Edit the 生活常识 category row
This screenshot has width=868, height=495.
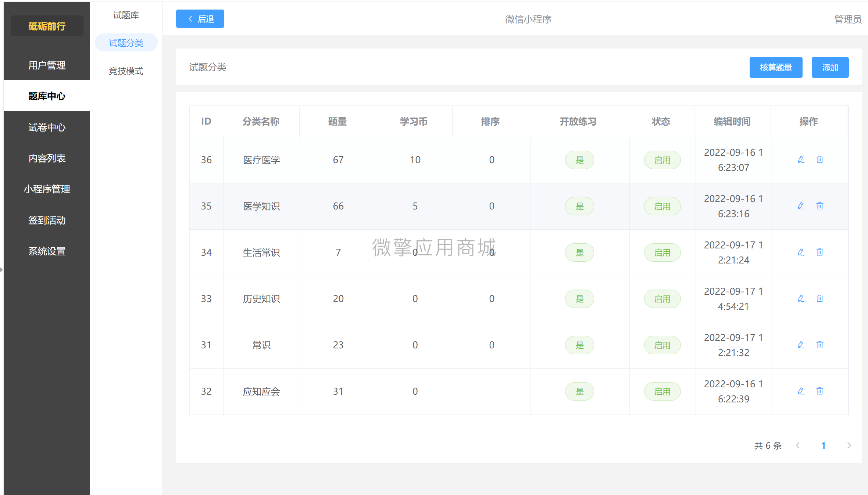tap(801, 252)
